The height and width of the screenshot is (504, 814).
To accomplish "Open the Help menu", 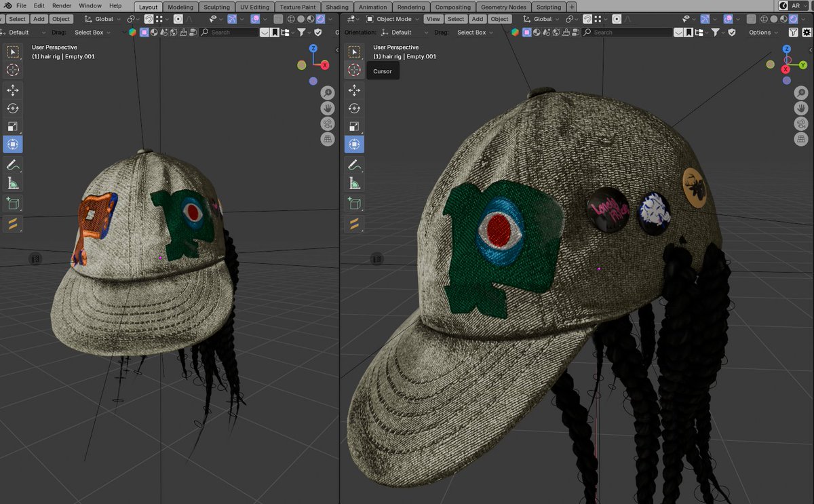I will 115,5.
